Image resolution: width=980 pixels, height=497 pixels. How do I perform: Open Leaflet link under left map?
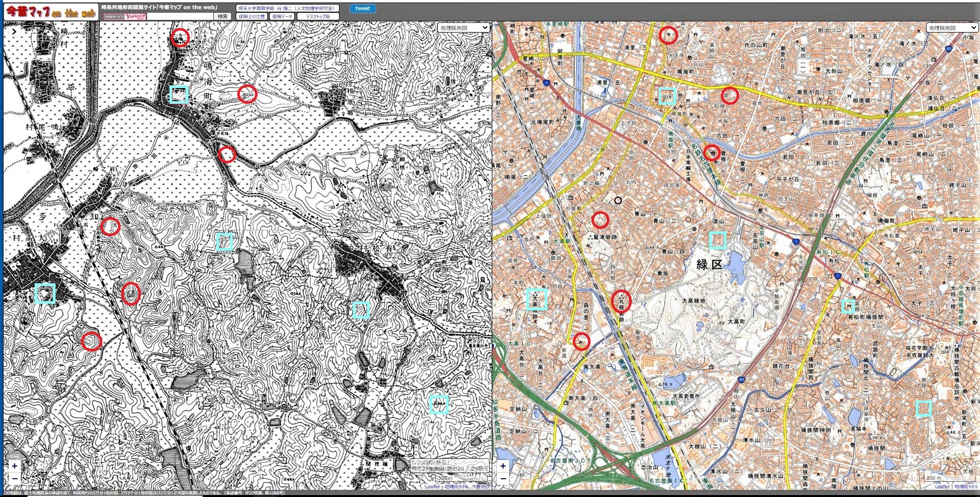point(432,487)
